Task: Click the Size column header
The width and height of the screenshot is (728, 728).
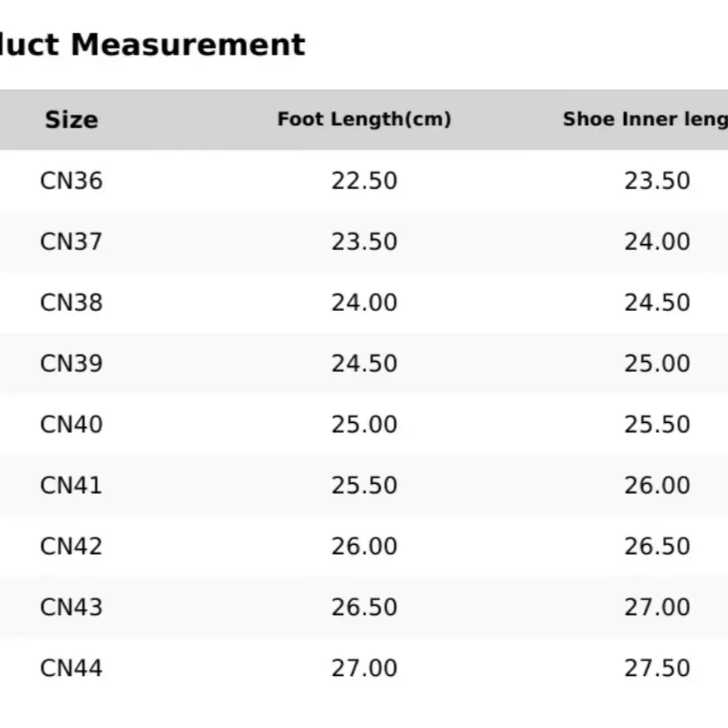Action: coord(71,120)
